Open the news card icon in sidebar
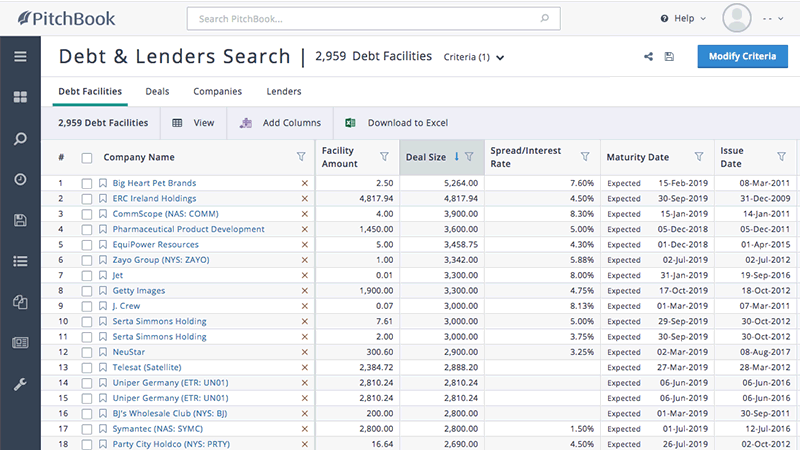This screenshot has height=450, width=800. click(20, 342)
